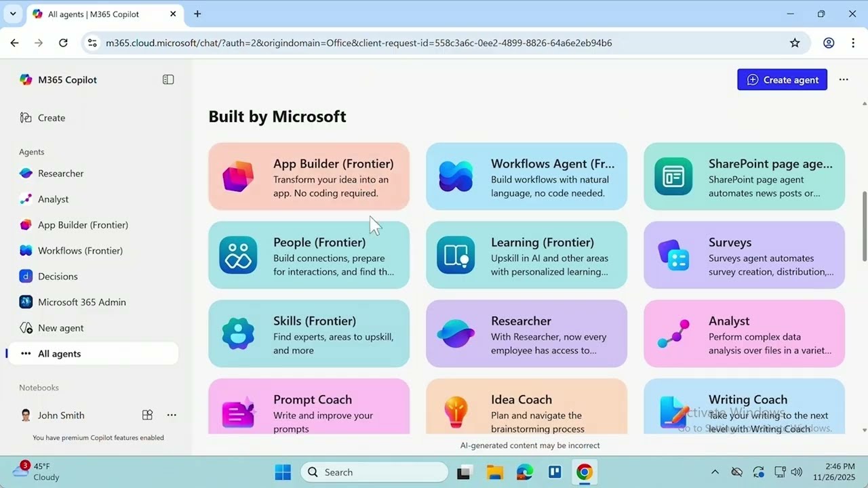Click the Create pencil icon in sidebar

(x=26, y=117)
